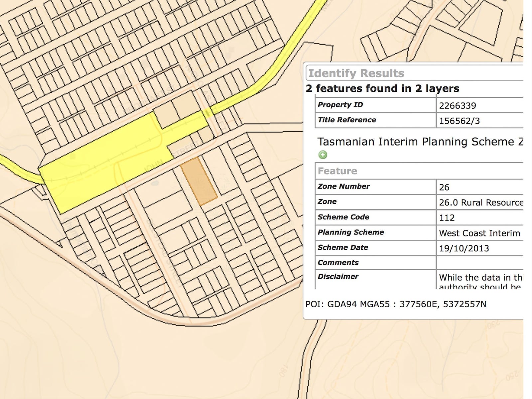
Task: Click the Scheme Date field label
Action: pyautogui.click(x=343, y=247)
